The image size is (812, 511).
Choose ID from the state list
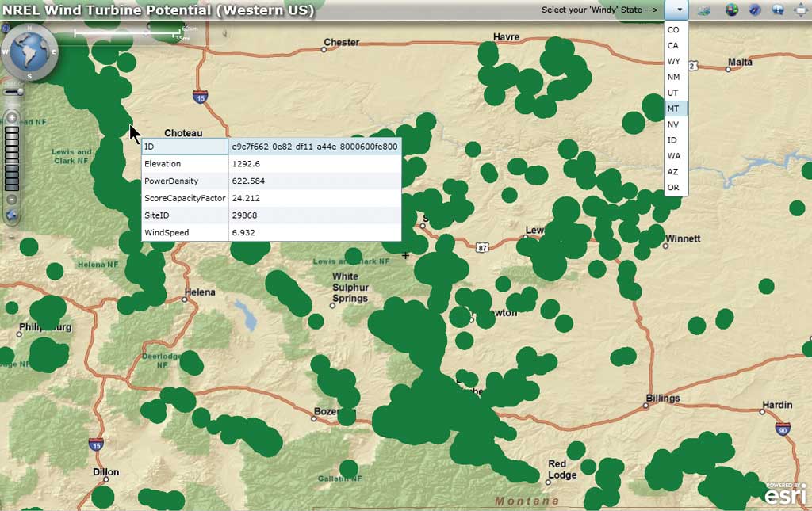pos(676,140)
